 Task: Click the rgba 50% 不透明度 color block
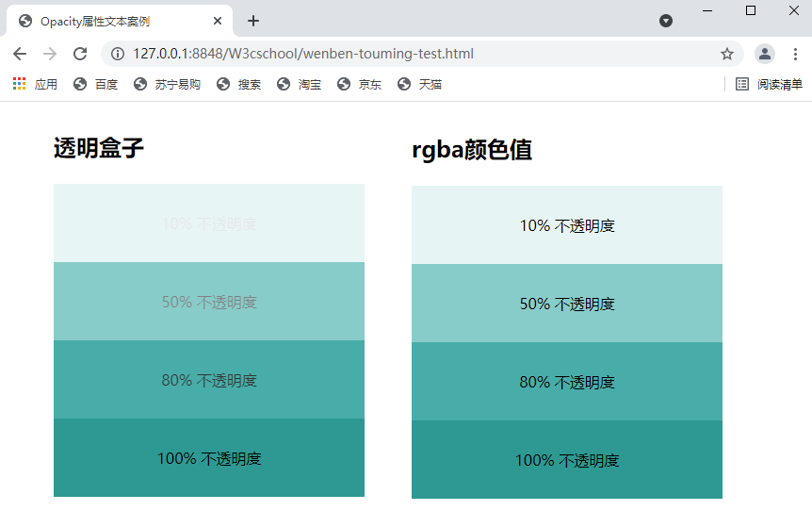click(x=567, y=304)
